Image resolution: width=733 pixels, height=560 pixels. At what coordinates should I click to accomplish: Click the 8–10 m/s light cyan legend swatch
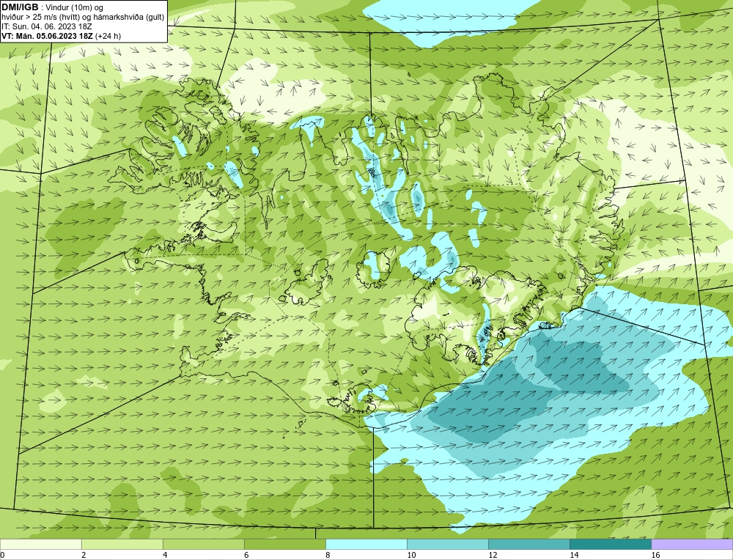click(x=366, y=544)
